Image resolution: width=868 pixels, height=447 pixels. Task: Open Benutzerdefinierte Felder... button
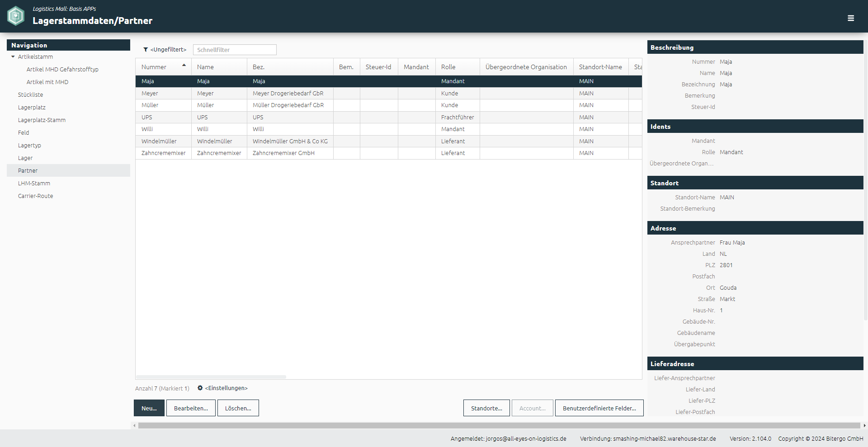coord(599,408)
